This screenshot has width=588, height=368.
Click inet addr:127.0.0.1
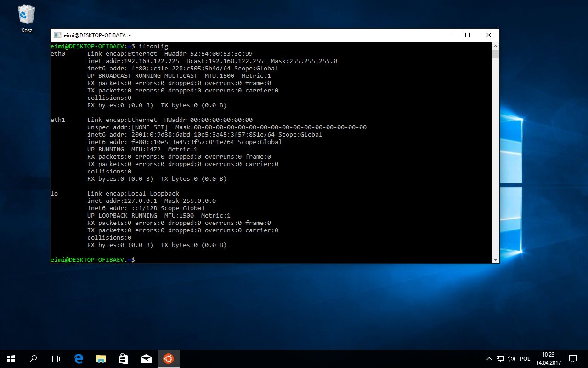coord(122,201)
